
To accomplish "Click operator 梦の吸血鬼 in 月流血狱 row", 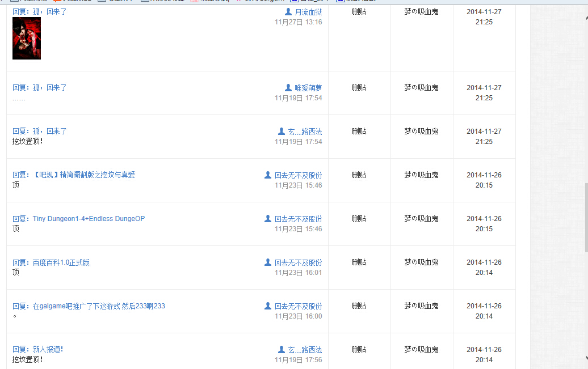I will [421, 11].
